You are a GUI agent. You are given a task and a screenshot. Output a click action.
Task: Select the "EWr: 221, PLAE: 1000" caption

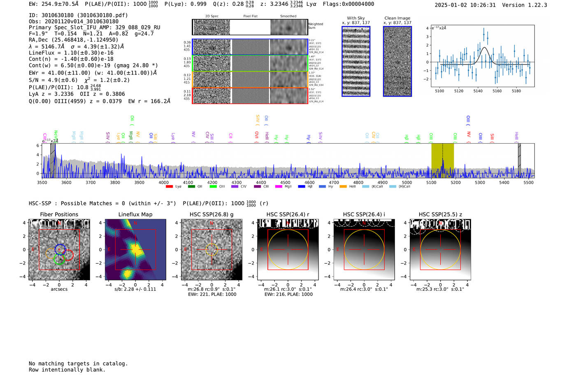tap(212, 295)
